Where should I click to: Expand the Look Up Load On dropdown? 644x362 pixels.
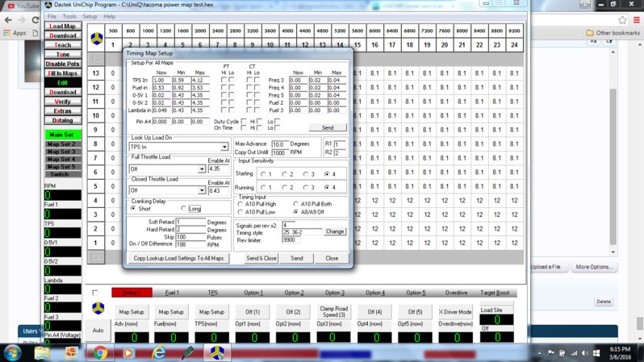pos(224,147)
